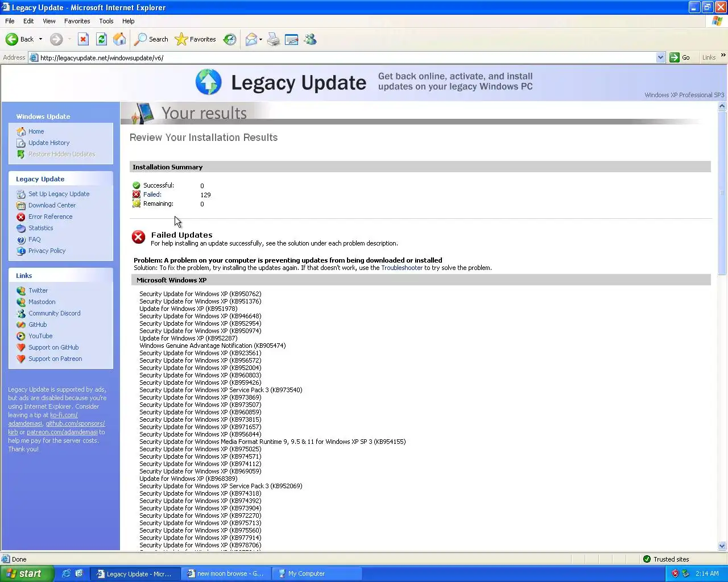Expand the Address bar dropdown arrow
728x582 pixels.
click(660, 57)
